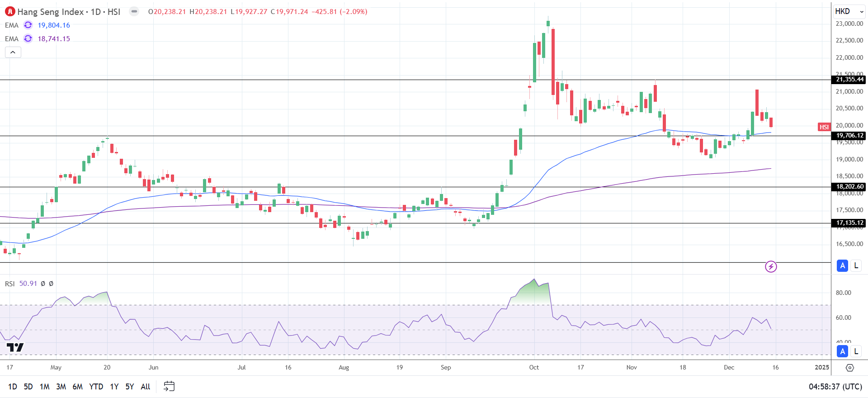This screenshot has width=868, height=398.
Task: Select the 1M time range
Action: click(44, 387)
